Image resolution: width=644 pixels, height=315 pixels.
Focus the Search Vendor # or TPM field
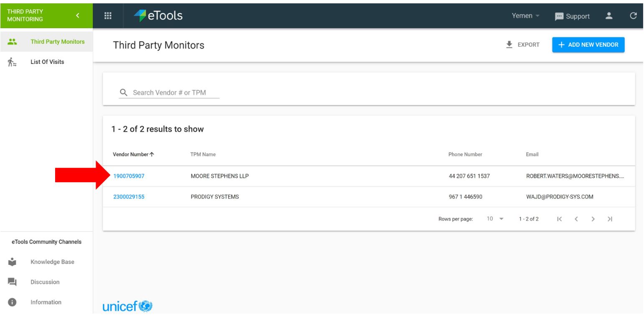[x=169, y=92]
